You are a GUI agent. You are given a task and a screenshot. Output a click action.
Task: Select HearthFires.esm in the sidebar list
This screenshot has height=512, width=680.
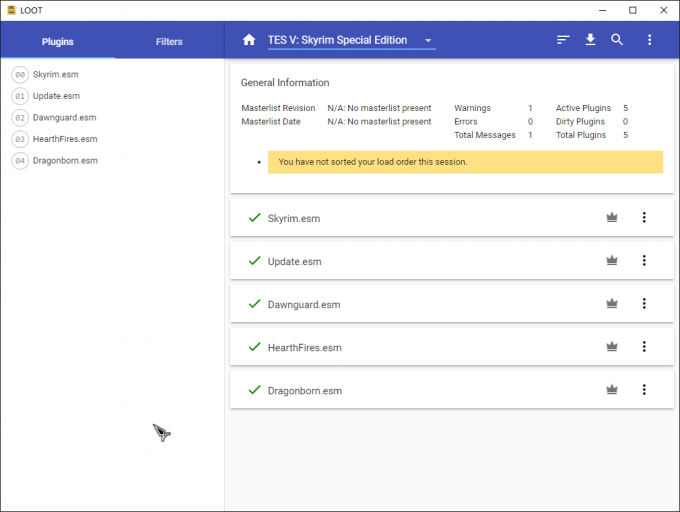65,139
